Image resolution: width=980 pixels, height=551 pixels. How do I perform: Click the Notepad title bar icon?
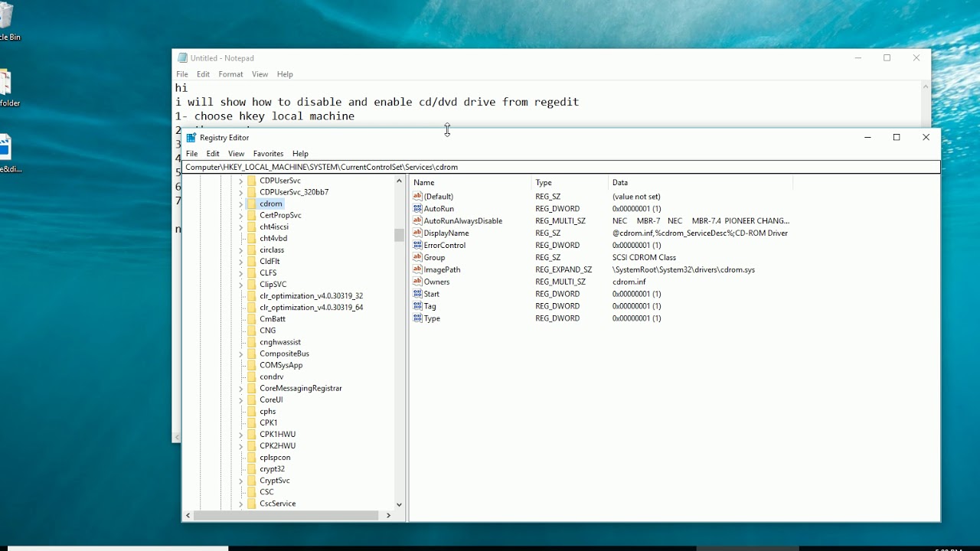click(182, 58)
